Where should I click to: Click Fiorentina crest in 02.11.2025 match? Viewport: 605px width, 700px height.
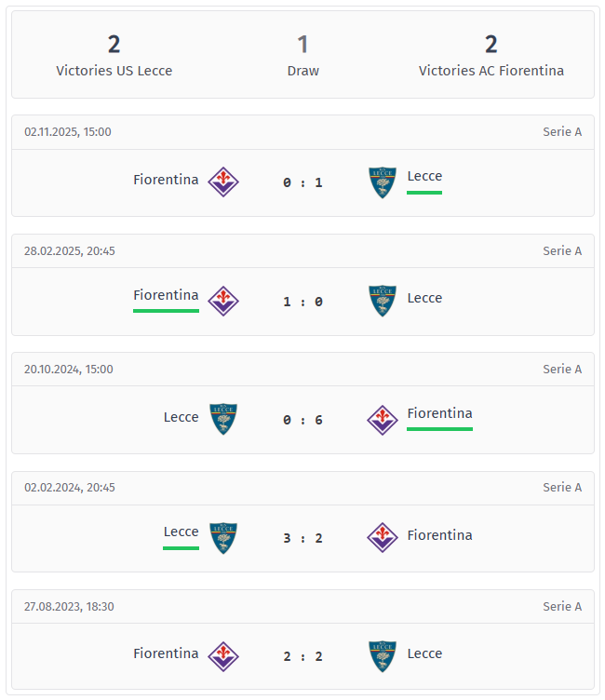(x=223, y=182)
